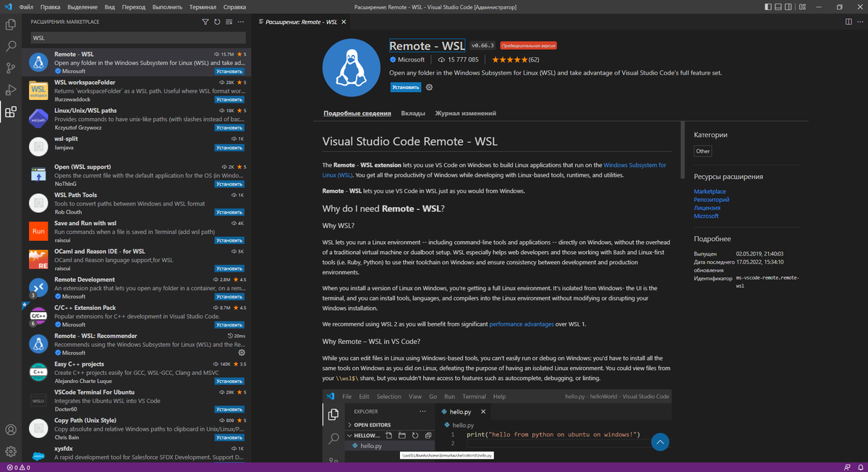Image resolution: width=868 pixels, height=472 pixels.
Task: Filter extensions using the funnel icon
Action: (206, 22)
